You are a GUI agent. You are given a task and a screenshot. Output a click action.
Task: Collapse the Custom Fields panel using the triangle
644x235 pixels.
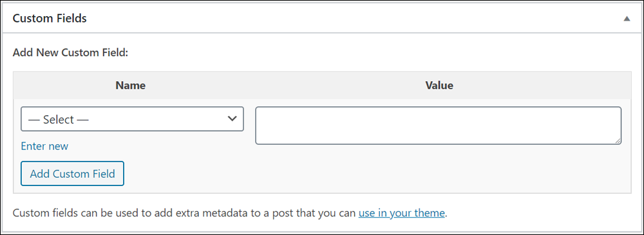tap(627, 19)
